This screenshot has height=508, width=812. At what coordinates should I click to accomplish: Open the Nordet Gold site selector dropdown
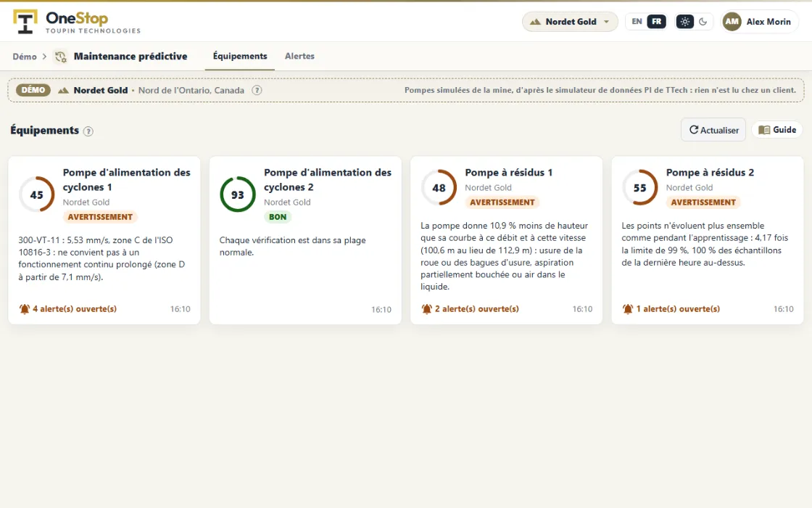click(570, 22)
